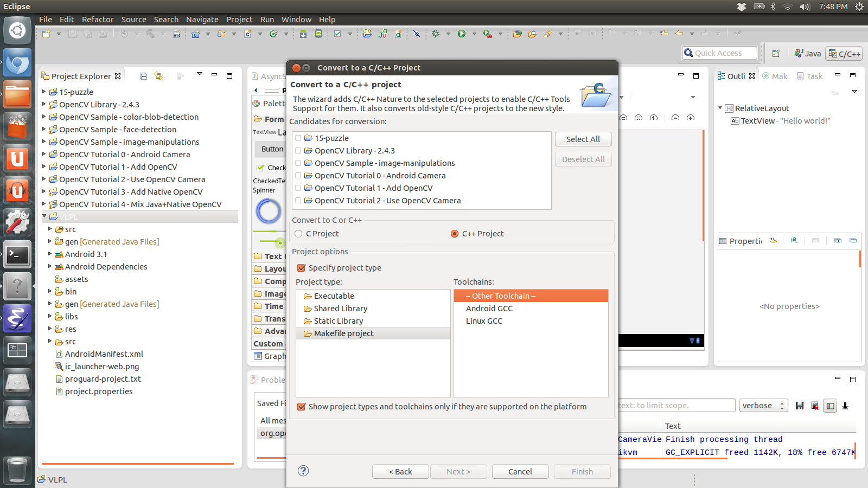Select Android GCC toolchain
Image resolution: width=868 pixels, height=488 pixels.
click(489, 309)
